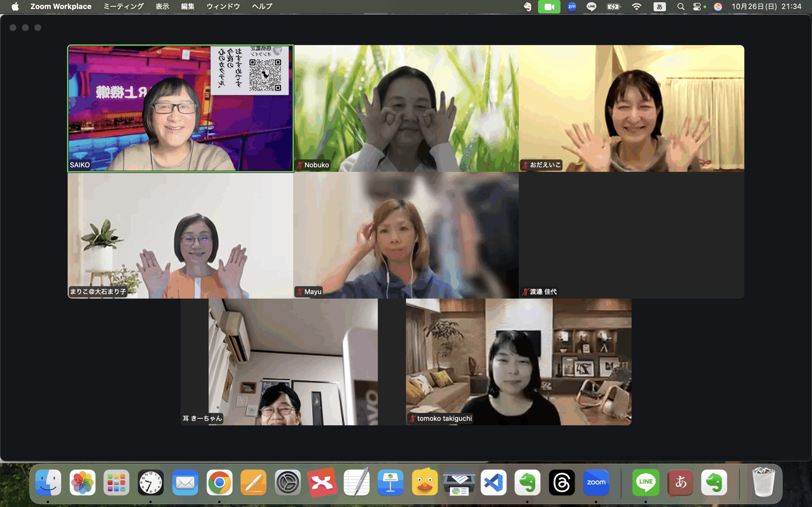Open Google Chrome from the Dock
812x507 pixels.
(x=219, y=483)
